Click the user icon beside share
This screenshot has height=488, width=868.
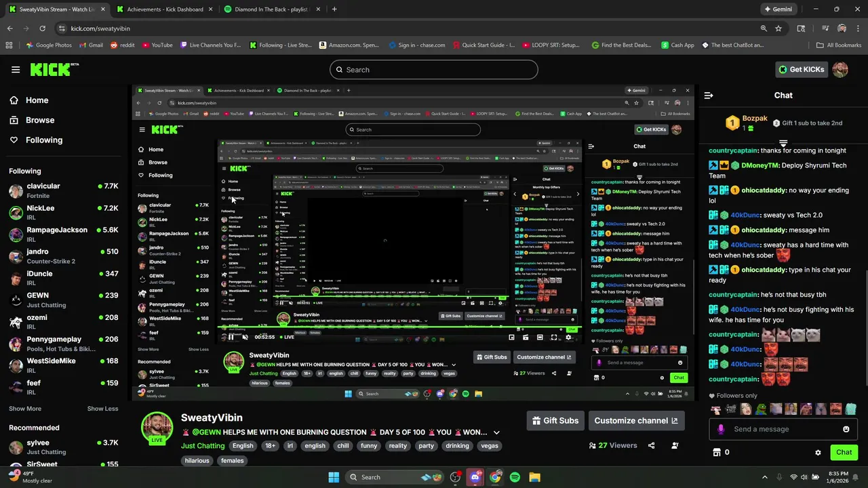point(675,445)
